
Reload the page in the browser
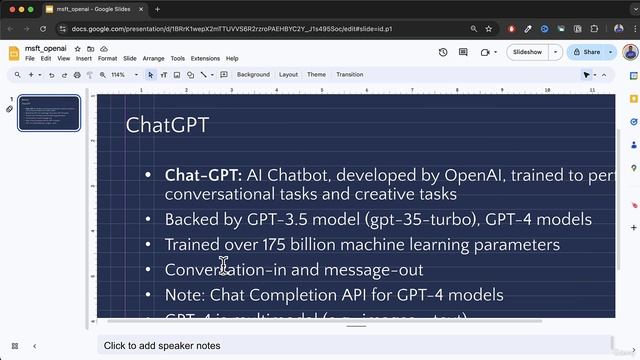(x=43, y=29)
